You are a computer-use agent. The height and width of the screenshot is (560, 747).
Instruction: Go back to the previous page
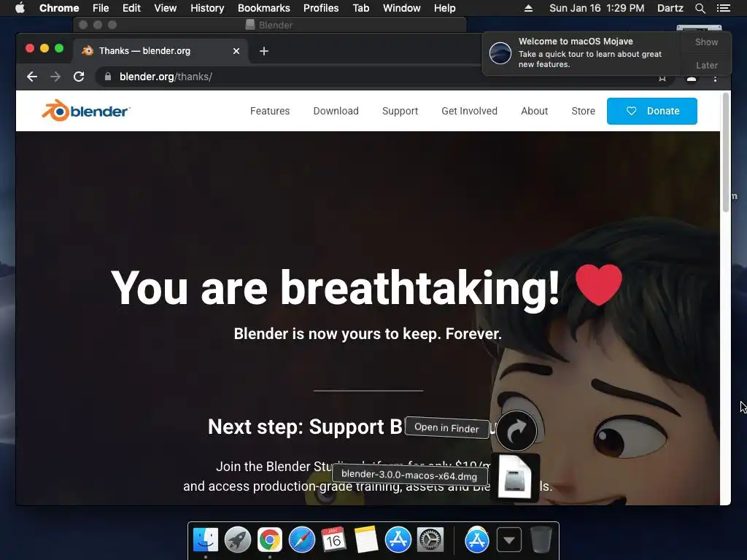pos(32,77)
